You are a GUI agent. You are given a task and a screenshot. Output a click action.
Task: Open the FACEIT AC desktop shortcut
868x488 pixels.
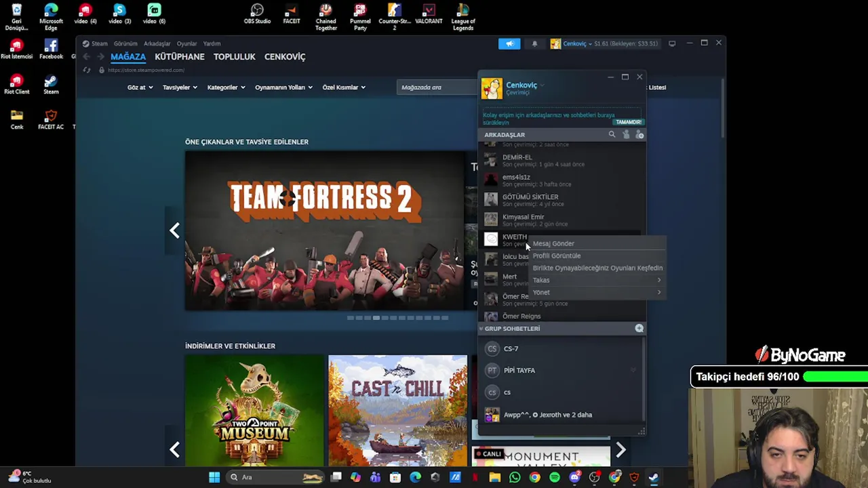51,119
